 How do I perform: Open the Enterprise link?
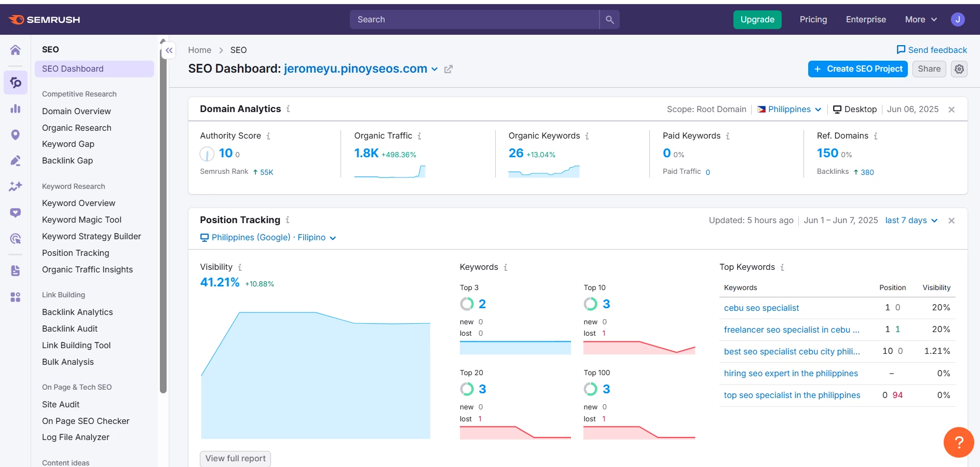click(x=866, y=20)
